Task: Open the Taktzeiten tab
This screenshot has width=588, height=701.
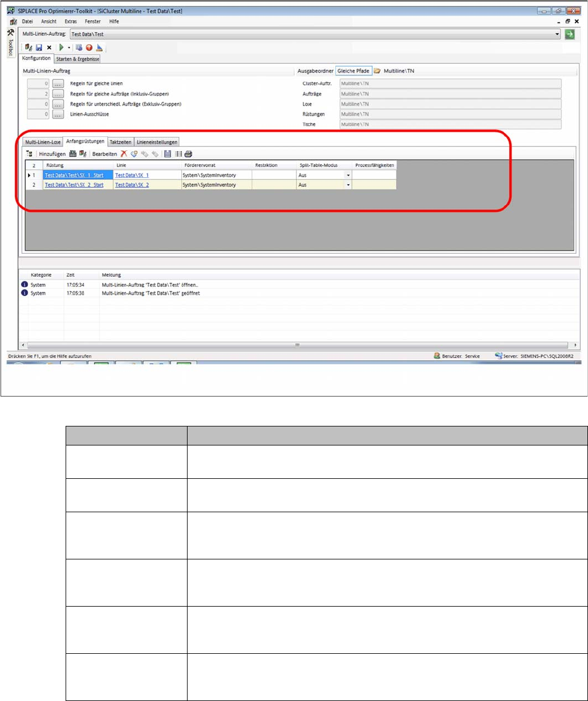Action: point(121,142)
